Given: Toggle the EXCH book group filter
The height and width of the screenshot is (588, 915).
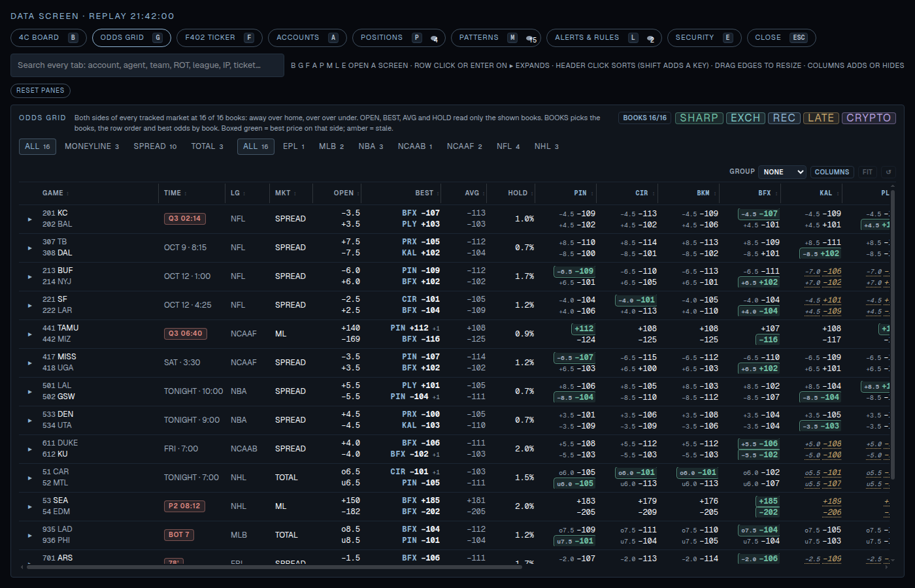Looking at the screenshot, I should pyautogui.click(x=745, y=118).
